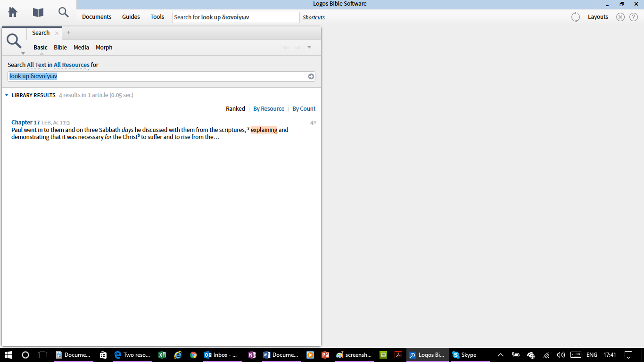Switch to Word 'Docume...' taskbar item

[281, 355]
